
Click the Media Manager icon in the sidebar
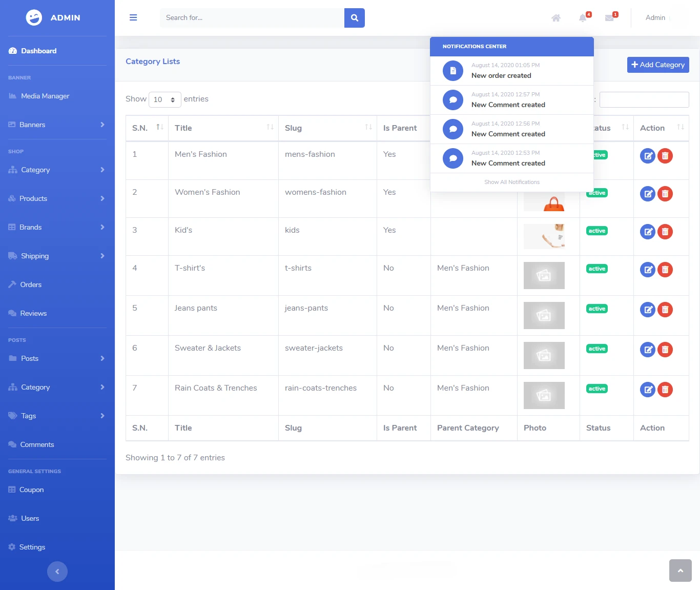coord(12,96)
